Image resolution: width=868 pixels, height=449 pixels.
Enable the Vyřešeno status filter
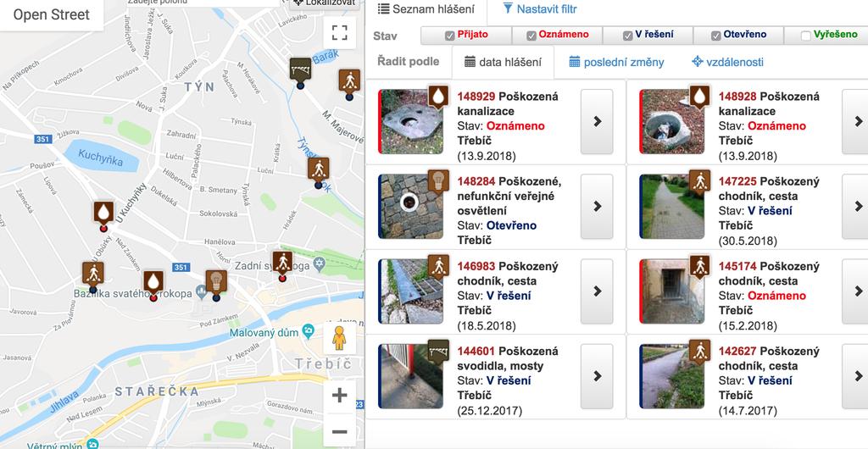[x=806, y=36]
